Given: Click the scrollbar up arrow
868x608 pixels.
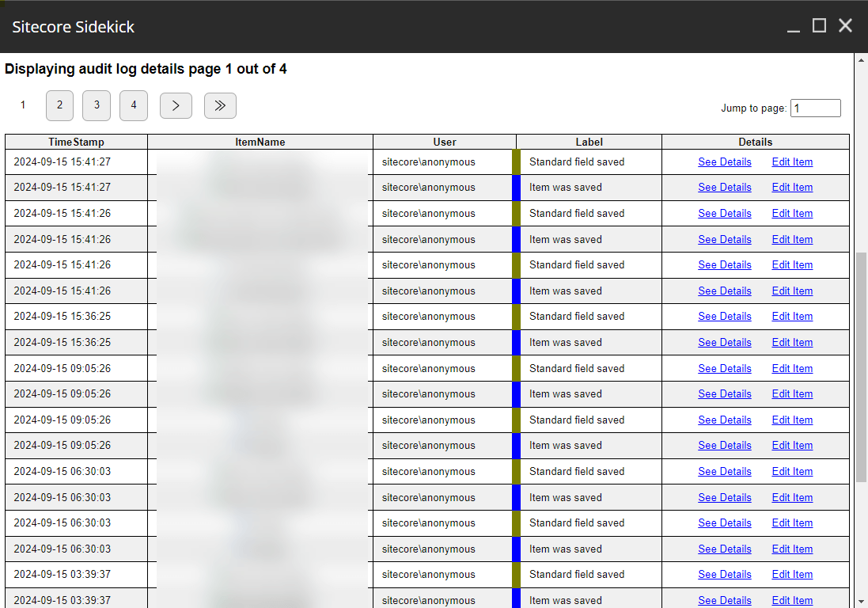Looking at the screenshot, I should 861,60.
